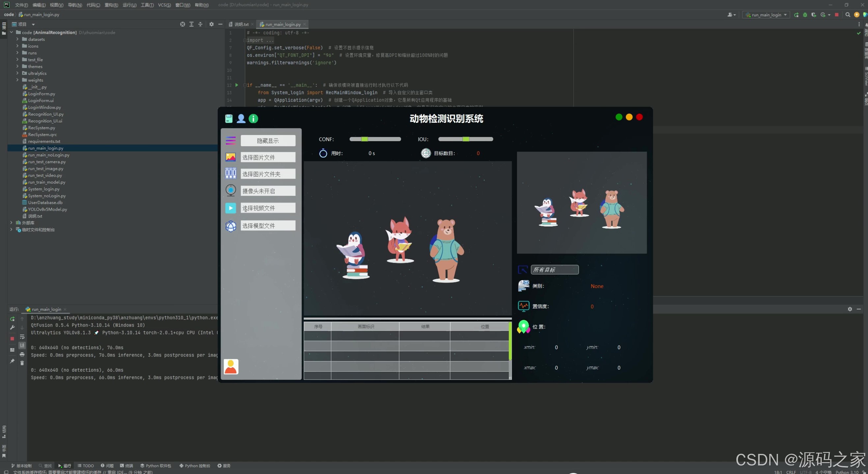868x474 pixels.
Task: Click the rerun icon in PyCharm run panel
Action: click(12, 319)
